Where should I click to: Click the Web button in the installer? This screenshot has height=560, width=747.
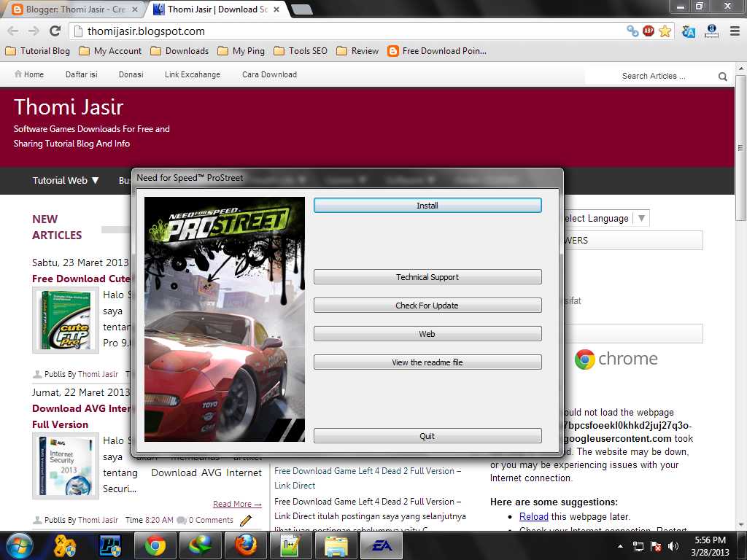(427, 334)
